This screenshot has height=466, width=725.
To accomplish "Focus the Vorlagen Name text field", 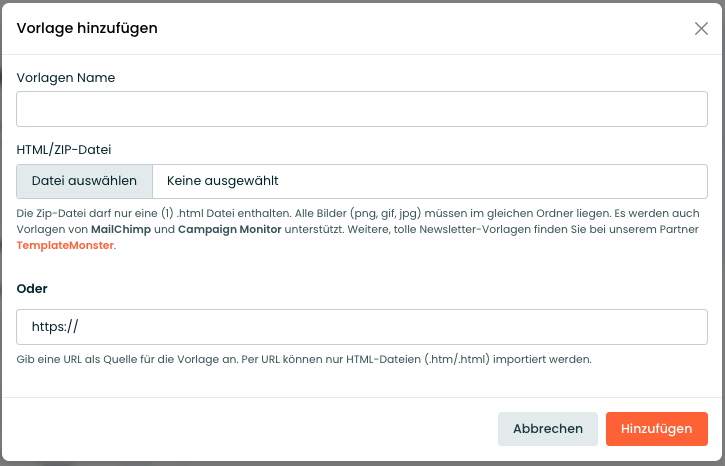I will pyautogui.click(x=362, y=109).
